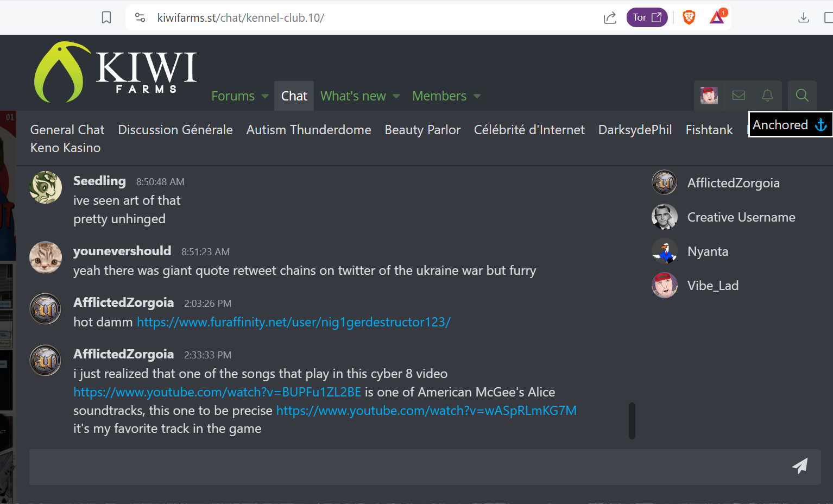This screenshot has height=504, width=833.
Task: Open your account avatar menu
Action: coord(709,96)
